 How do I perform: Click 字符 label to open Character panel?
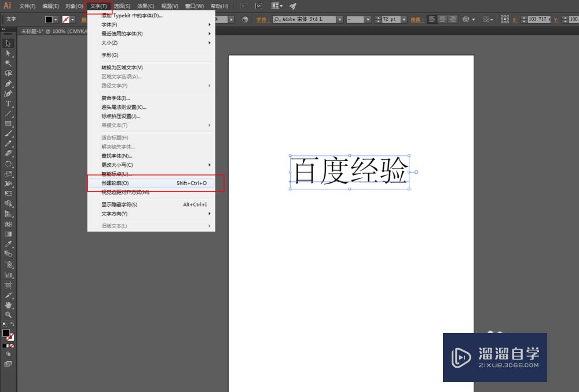coord(261,19)
